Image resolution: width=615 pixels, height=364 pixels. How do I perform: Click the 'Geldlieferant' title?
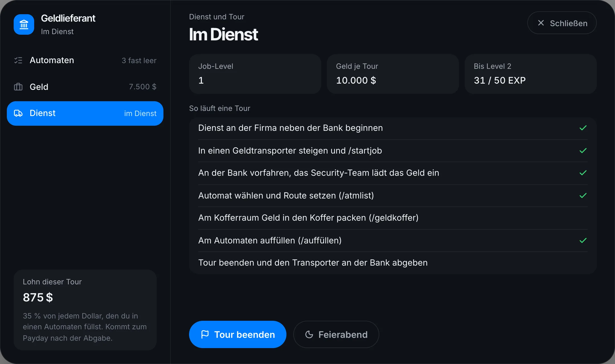pos(68,18)
